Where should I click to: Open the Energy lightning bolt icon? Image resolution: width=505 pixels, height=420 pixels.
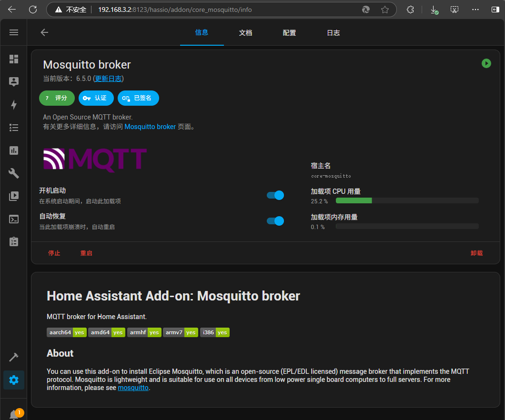(x=14, y=105)
